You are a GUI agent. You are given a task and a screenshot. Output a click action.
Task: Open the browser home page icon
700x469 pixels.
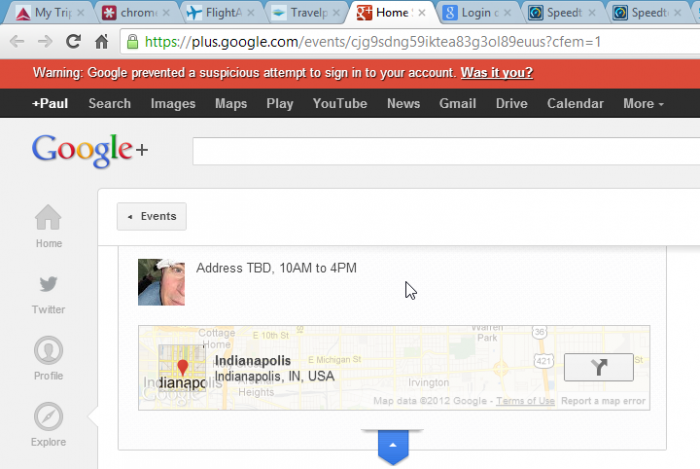point(102,41)
